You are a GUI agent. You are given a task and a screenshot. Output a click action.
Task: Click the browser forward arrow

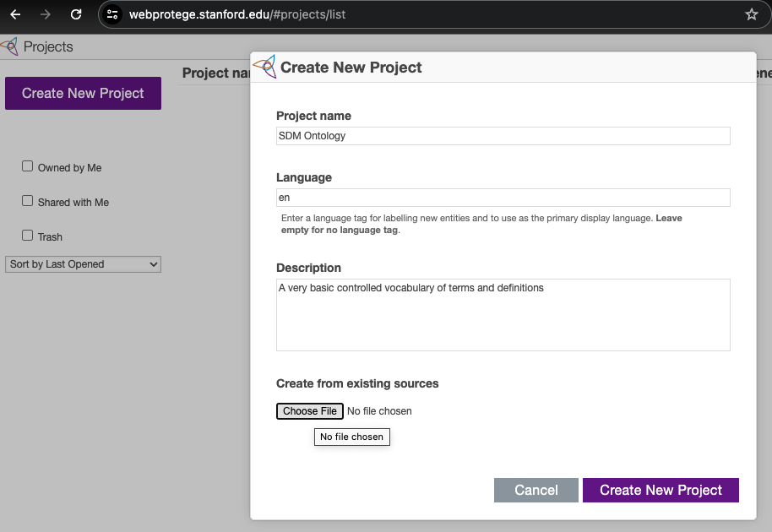point(46,14)
